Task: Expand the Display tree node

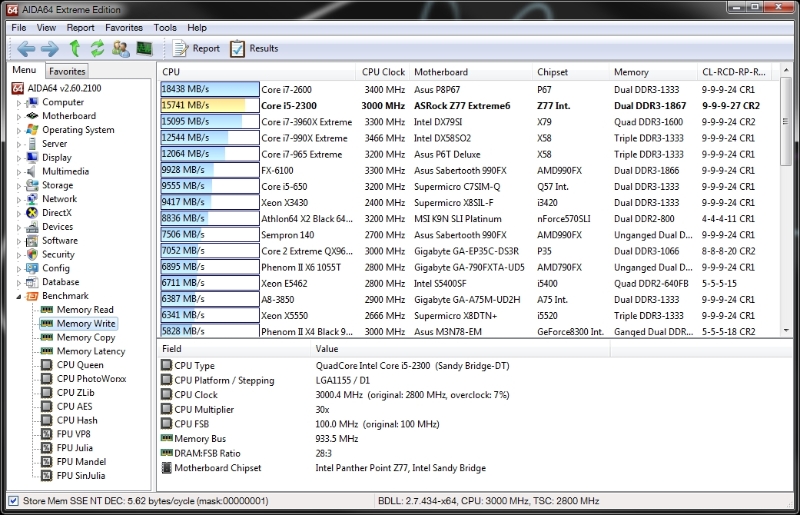Action: (19, 158)
